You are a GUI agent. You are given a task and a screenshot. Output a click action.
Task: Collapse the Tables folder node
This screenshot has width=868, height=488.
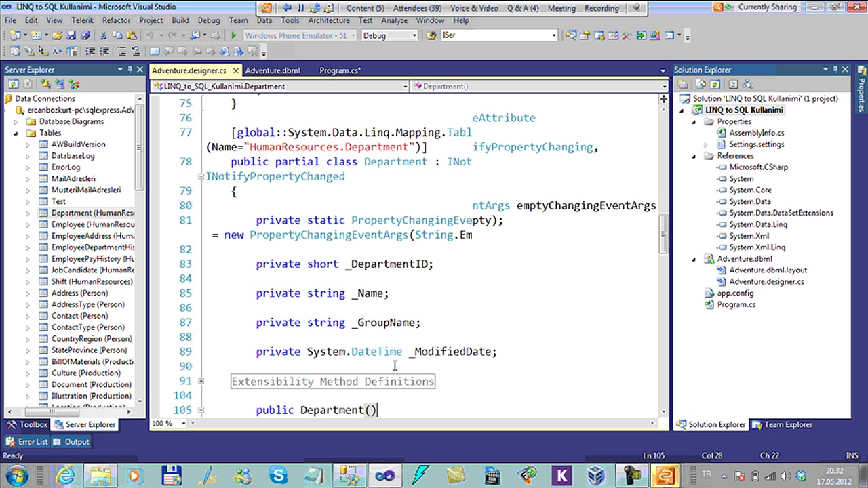click(x=16, y=133)
